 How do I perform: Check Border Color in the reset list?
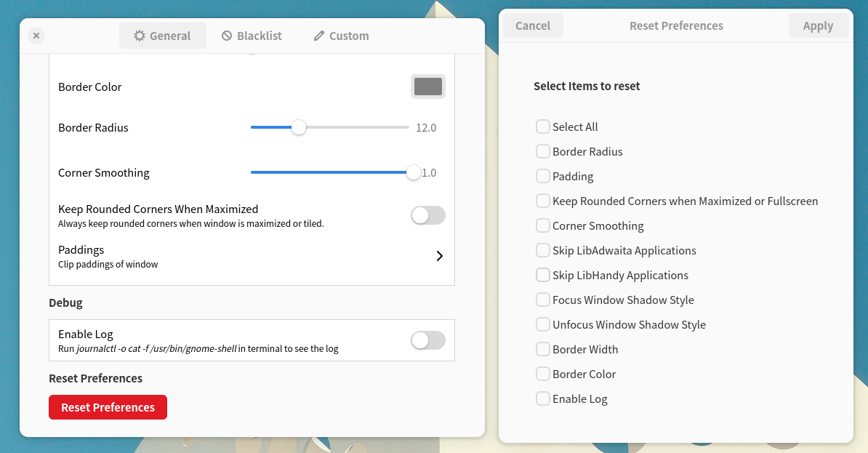coord(543,374)
